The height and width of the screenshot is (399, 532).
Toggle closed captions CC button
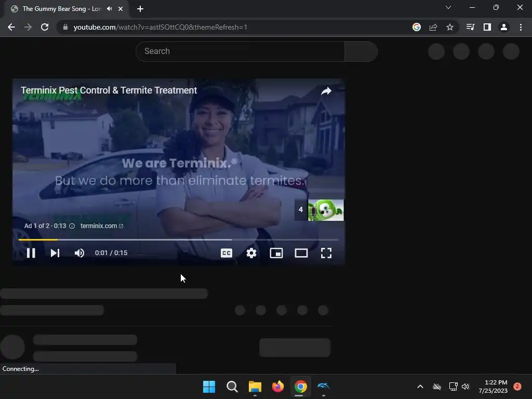tap(227, 253)
